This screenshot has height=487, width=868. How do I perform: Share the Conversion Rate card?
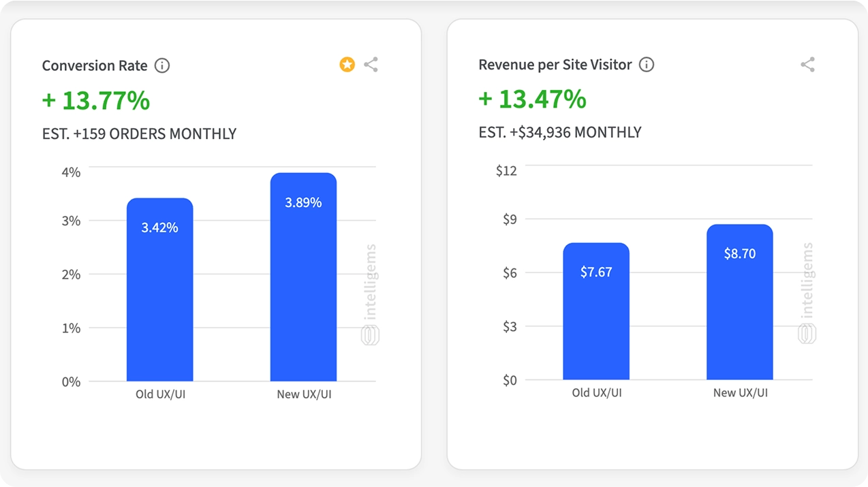[371, 65]
